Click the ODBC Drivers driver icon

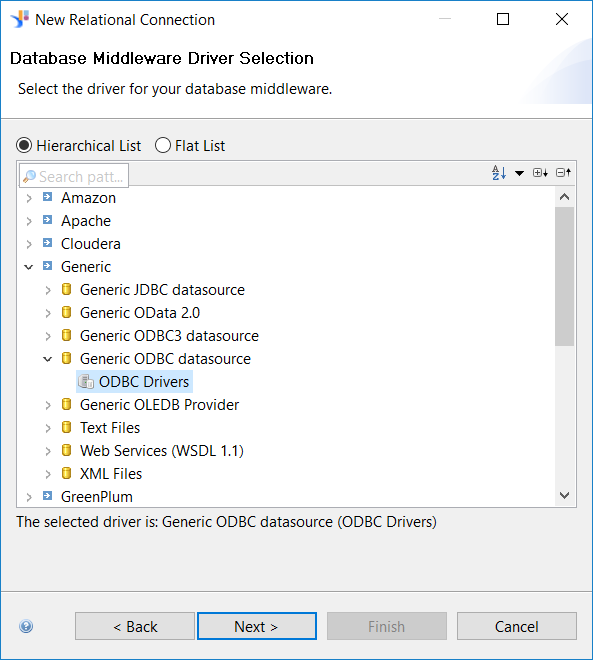[86, 381]
